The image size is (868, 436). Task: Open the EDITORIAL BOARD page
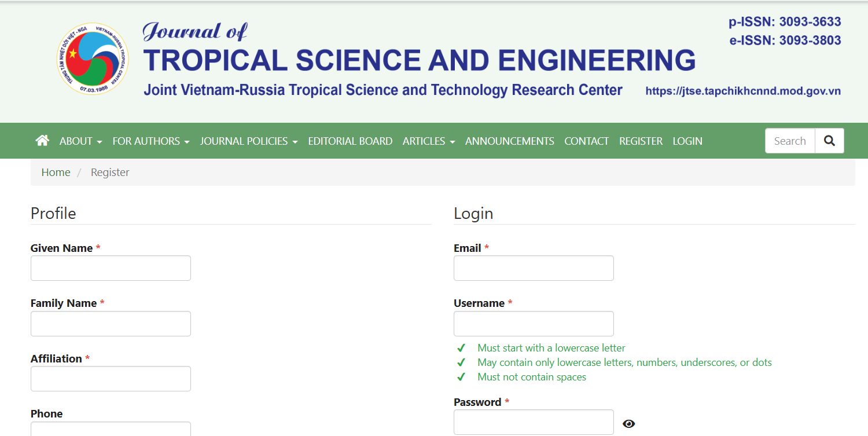[x=350, y=141]
